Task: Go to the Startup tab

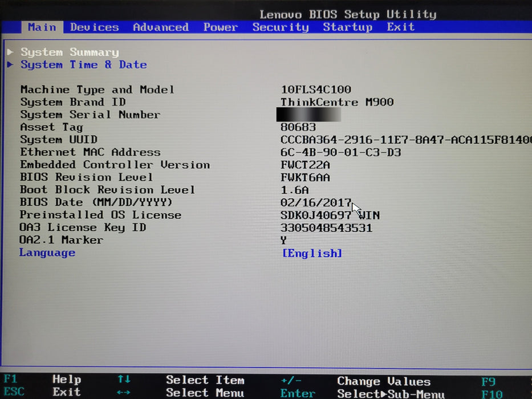Action: click(347, 27)
